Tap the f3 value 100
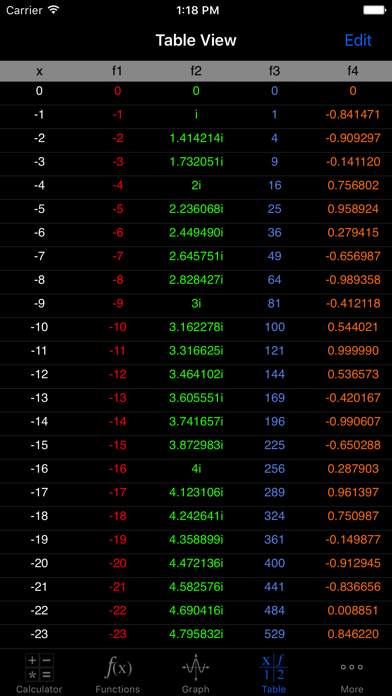This screenshot has height=696, width=392. pos(274,327)
